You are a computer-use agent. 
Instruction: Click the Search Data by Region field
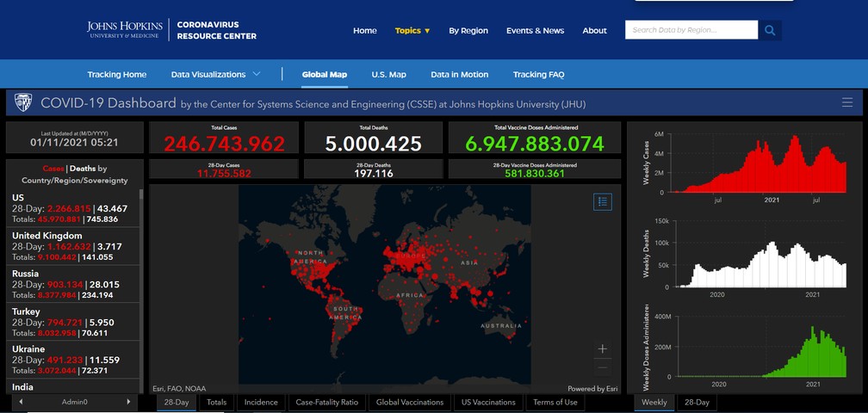tap(691, 30)
